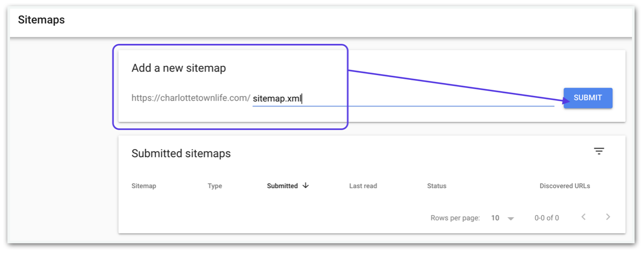The image size is (644, 253).
Task: Click the Submitted column header label
Action: point(282,186)
